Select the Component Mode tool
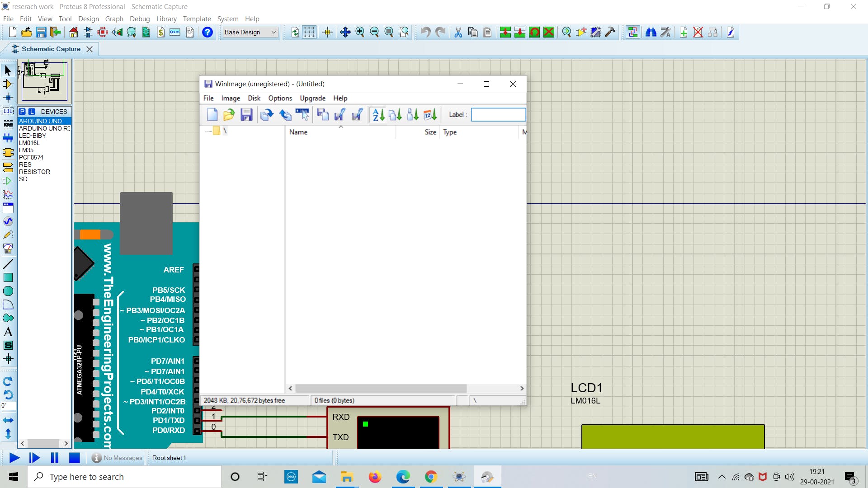Viewport: 868px width, 488px height. [8, 84]
